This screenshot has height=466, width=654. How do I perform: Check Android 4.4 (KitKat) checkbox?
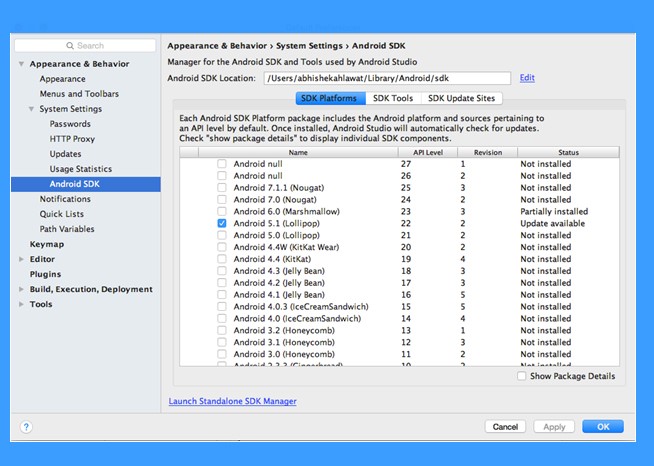[x=222, y=259]
